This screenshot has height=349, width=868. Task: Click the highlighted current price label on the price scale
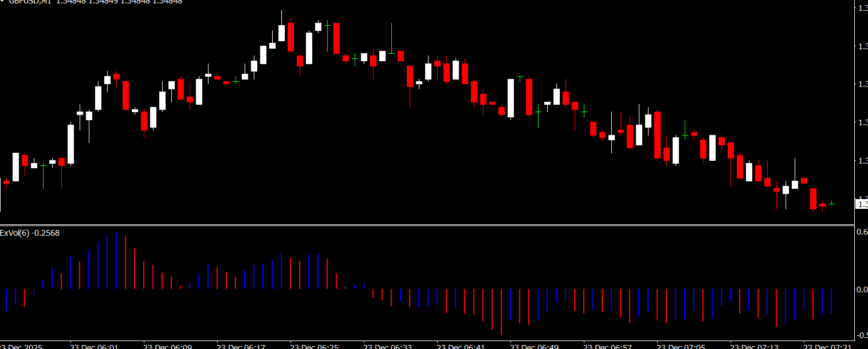tap(861, 203)
